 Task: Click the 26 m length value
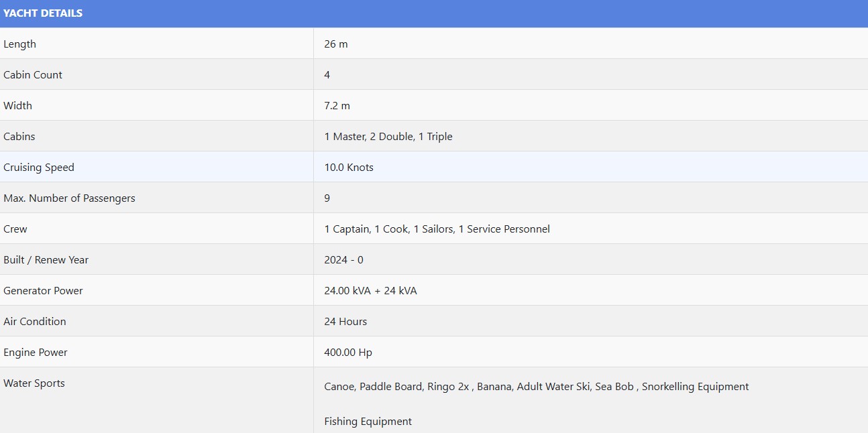[336, 44]
